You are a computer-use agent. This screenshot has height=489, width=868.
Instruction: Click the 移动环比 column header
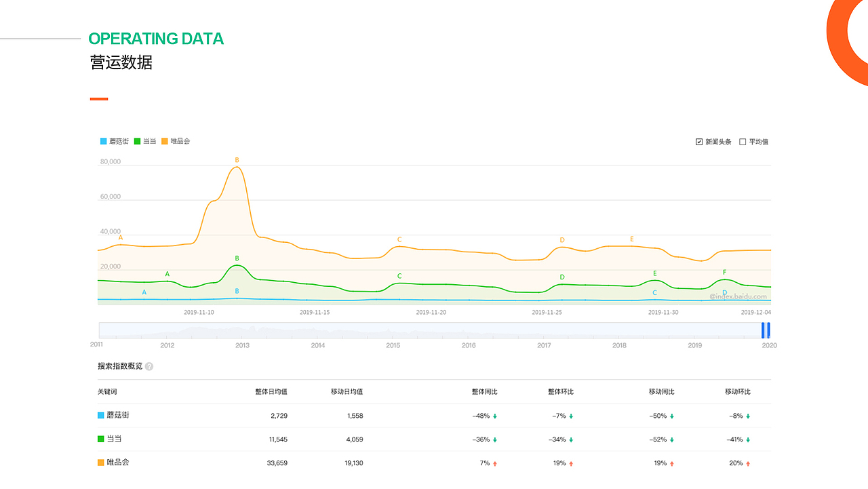pyautogui.click(x=737, y=391)
